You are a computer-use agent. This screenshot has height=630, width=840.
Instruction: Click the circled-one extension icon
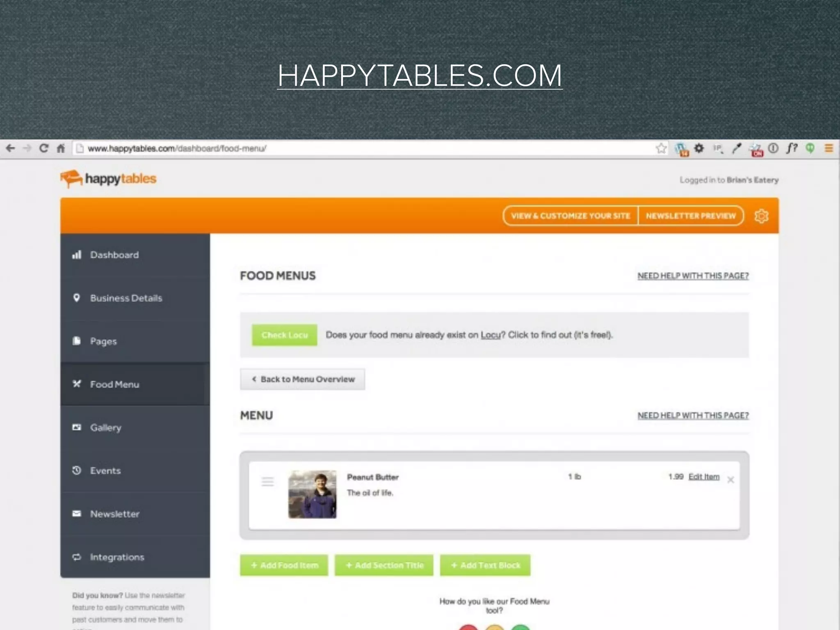click(773, 148)
